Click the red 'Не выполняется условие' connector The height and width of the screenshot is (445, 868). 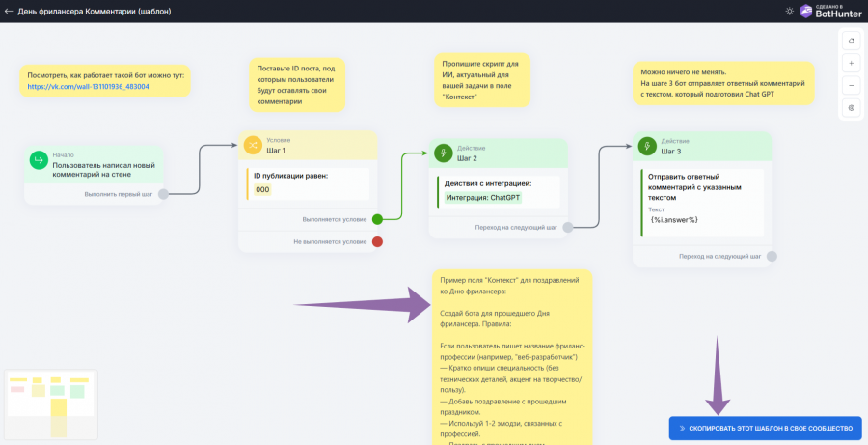[x=377, y=241]
